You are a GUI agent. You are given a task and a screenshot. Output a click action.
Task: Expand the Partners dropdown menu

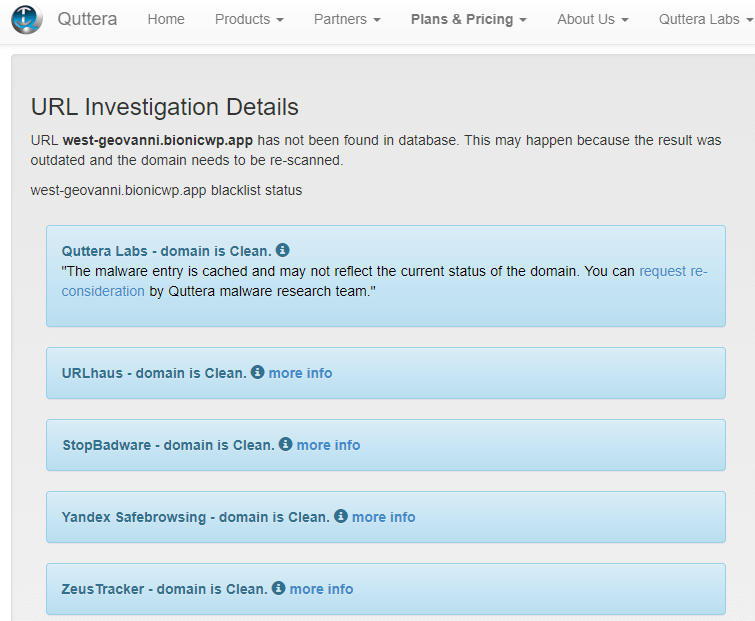click(347, 19)
